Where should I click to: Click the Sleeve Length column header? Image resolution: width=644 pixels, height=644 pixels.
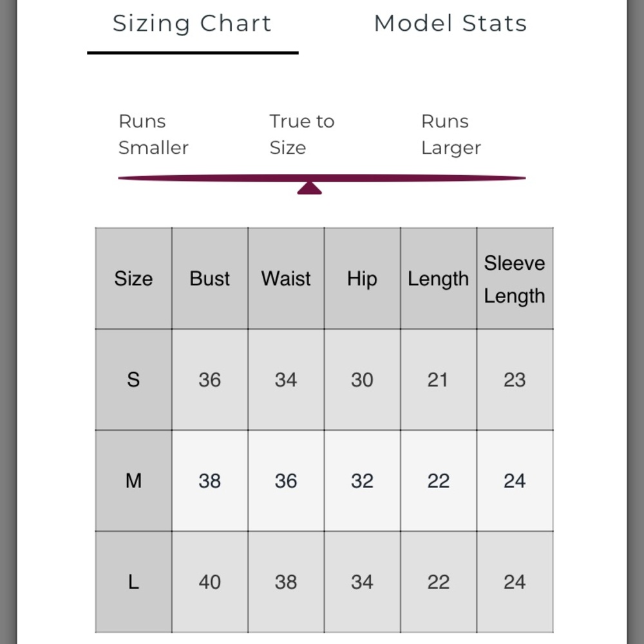point(515,279)
